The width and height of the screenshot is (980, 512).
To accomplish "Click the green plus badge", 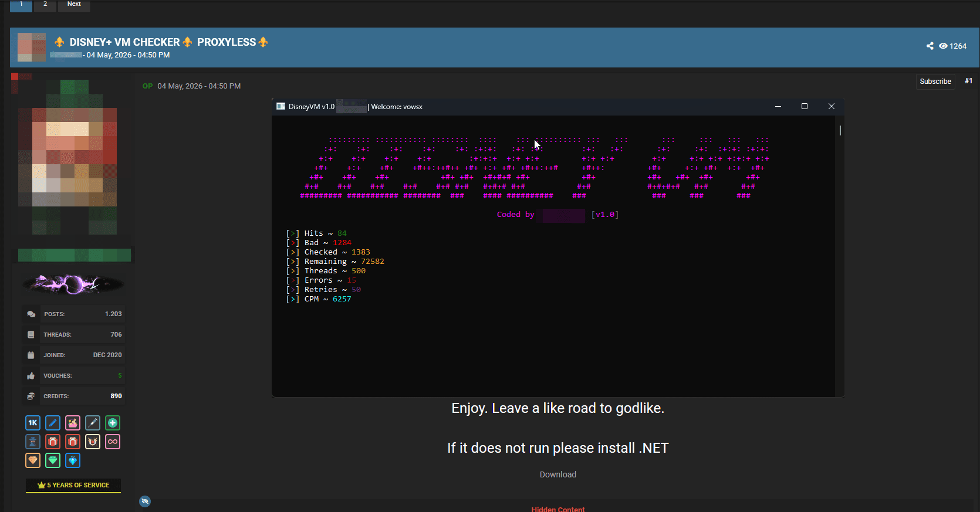I will 113,423.
